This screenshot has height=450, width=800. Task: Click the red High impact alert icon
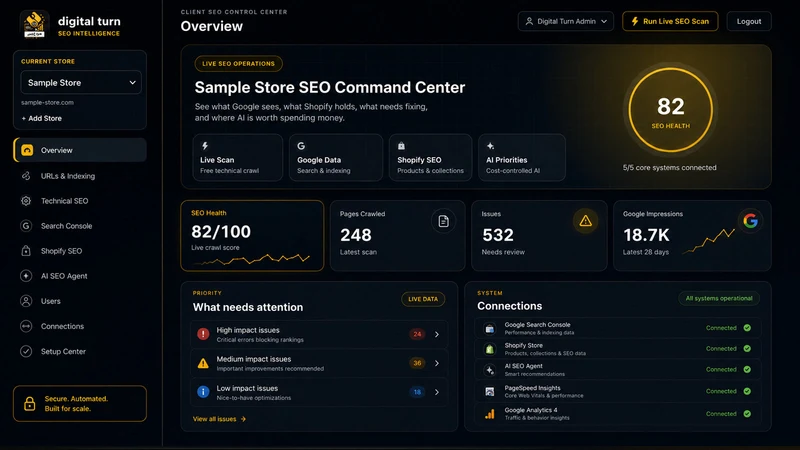[203, 334]
